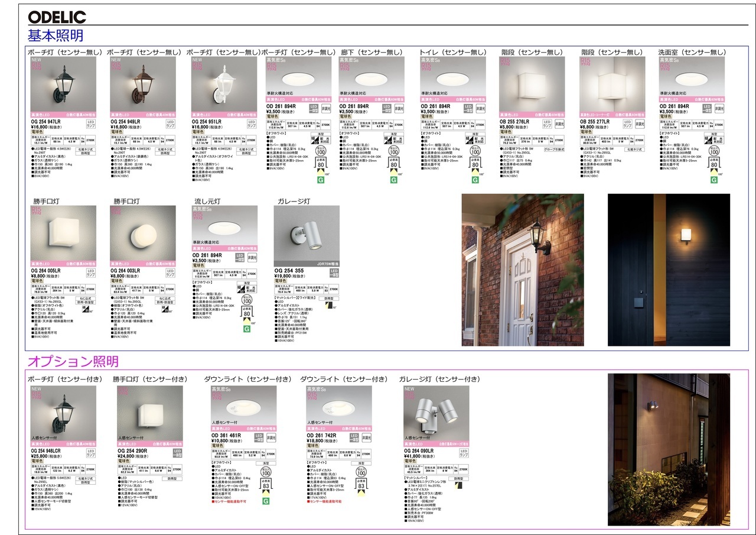Open the OG 264 005LR square light image

click(x=63, y=236)
